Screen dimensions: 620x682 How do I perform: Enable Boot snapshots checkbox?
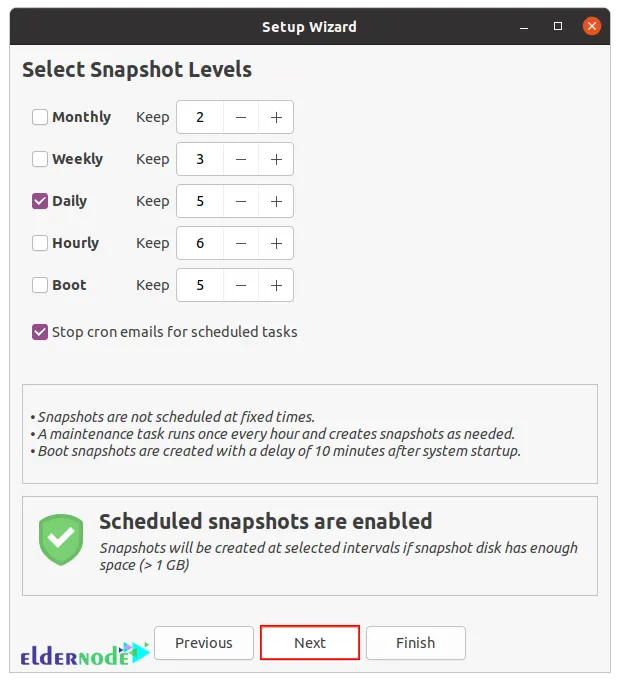tap(40, 285)
